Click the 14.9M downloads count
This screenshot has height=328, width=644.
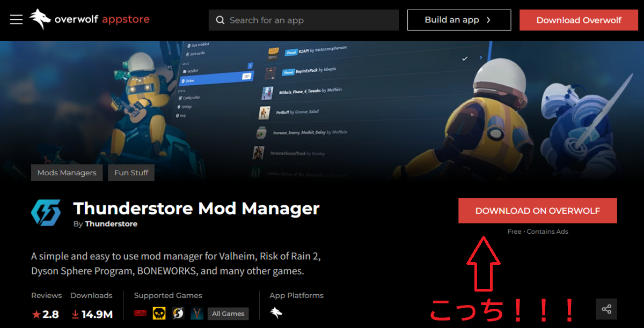point(97,315)
